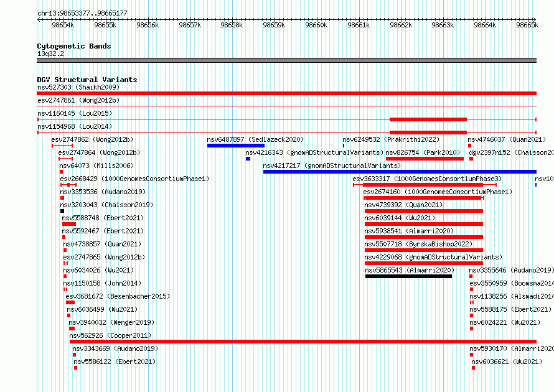554x392 pixels.
Task: Open nsv4229068 (gnomADStructuralVariants) label
Action: pos(433,257)
